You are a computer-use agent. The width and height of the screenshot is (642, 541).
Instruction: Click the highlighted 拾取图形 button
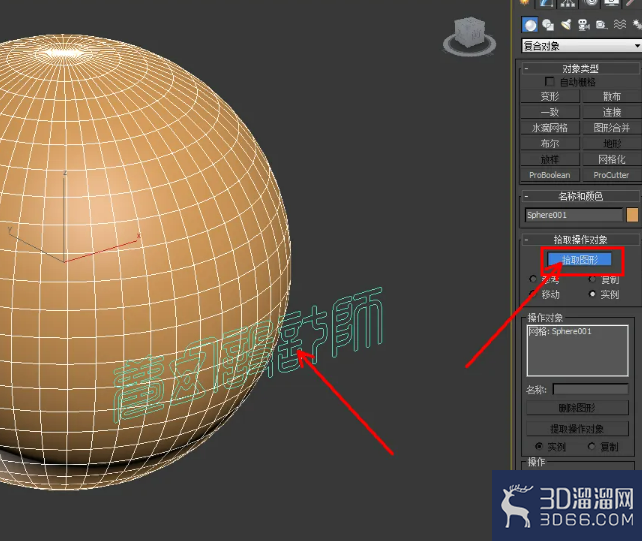(x=580, y=260)
